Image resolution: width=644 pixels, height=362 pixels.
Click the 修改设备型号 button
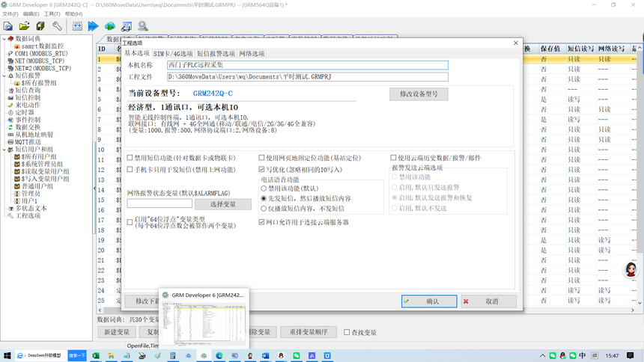(419, 94)
